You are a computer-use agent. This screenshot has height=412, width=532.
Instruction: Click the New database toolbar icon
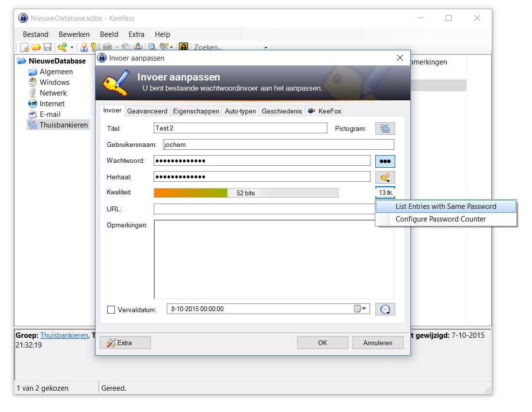coord(24,47)
